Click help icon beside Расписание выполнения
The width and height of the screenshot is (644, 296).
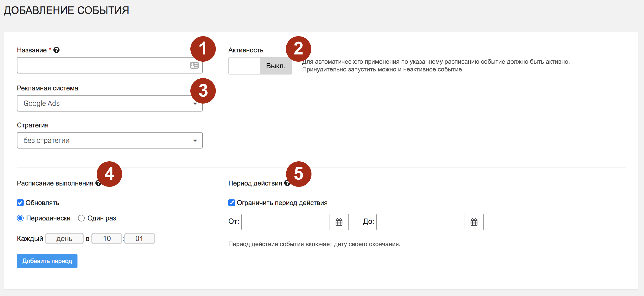[98, 183]
